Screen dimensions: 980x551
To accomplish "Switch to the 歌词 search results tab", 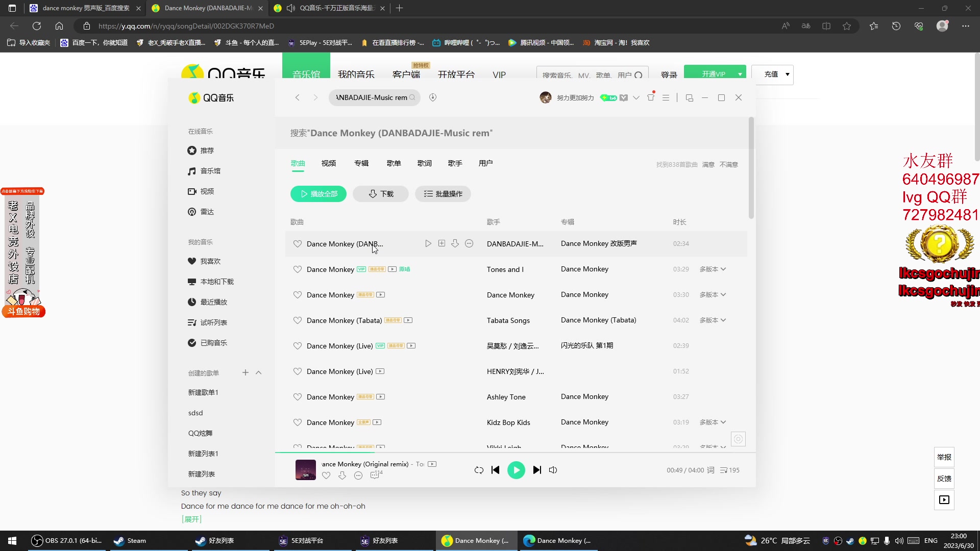I will click(x=425, y=163).
